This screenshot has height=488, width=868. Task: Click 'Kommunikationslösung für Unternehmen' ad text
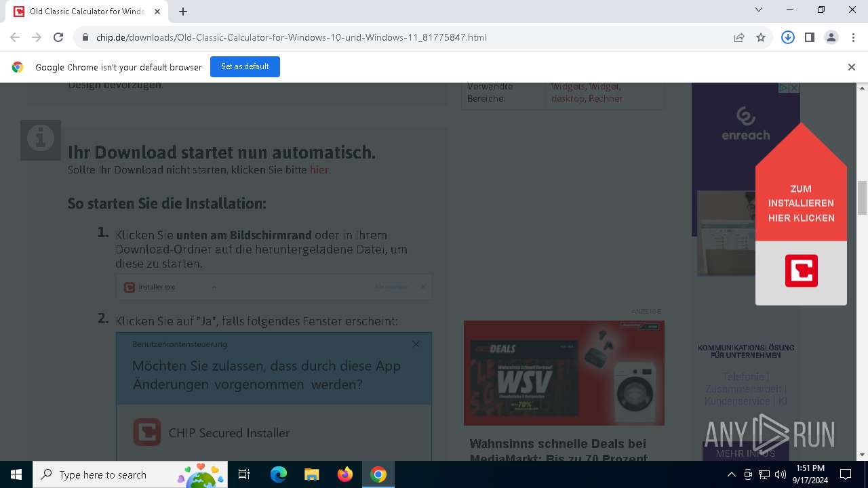[746, 351]
